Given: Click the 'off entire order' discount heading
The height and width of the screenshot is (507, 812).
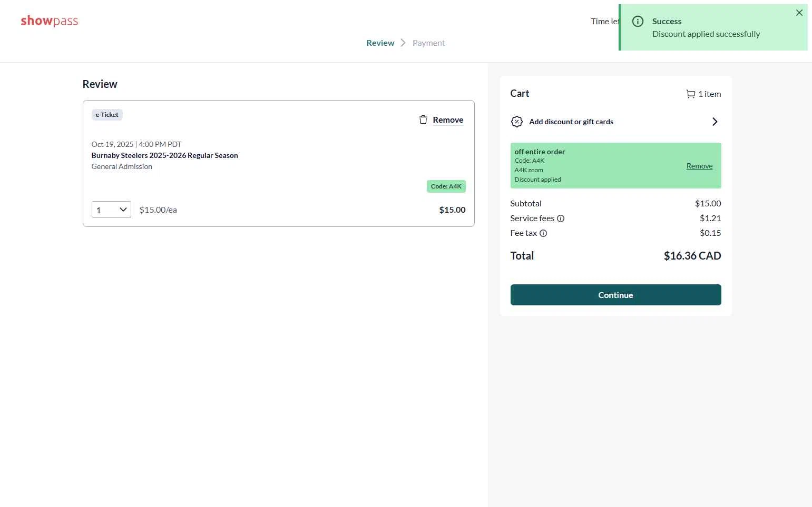Looking at the screenshot, I should [x=540, y=152].
